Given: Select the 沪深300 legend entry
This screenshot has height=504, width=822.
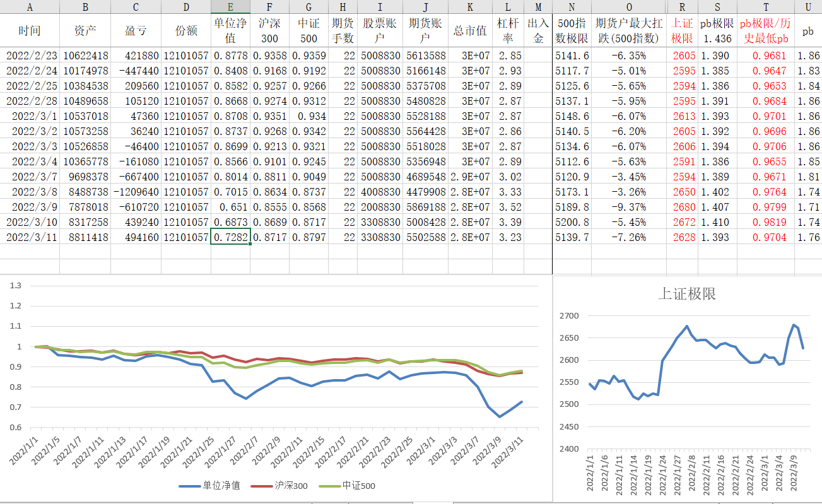Looking at the screenshot, I should click(x=281, y=486).
